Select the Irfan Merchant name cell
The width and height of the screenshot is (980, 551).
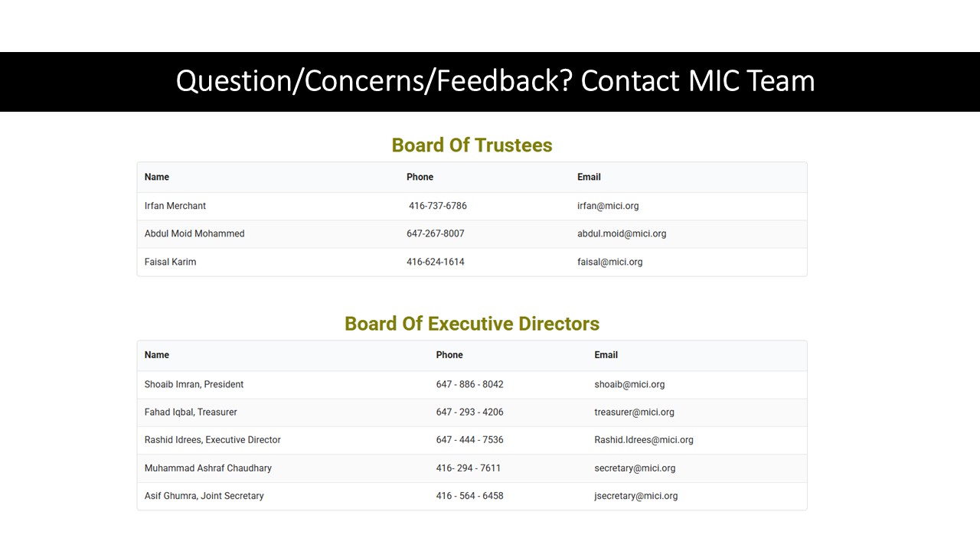[x=175, y=206]
